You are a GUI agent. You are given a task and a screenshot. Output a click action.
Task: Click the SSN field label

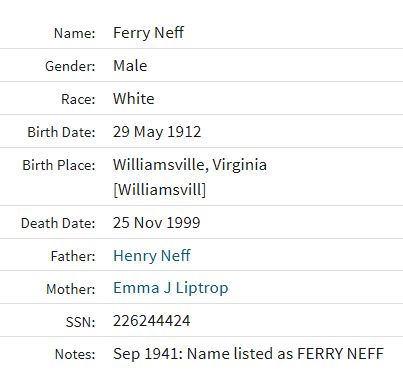(x=81, y=322)
